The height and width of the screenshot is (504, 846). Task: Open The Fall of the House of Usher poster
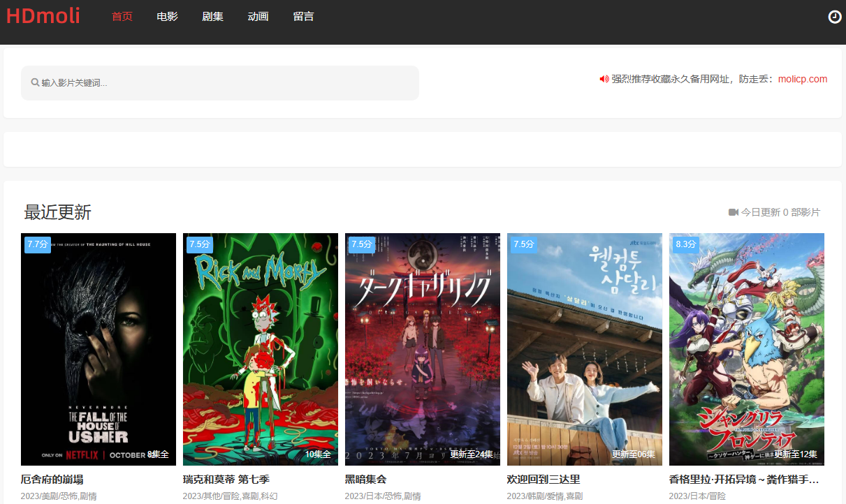pyautogui.click(x=99, y=349)
